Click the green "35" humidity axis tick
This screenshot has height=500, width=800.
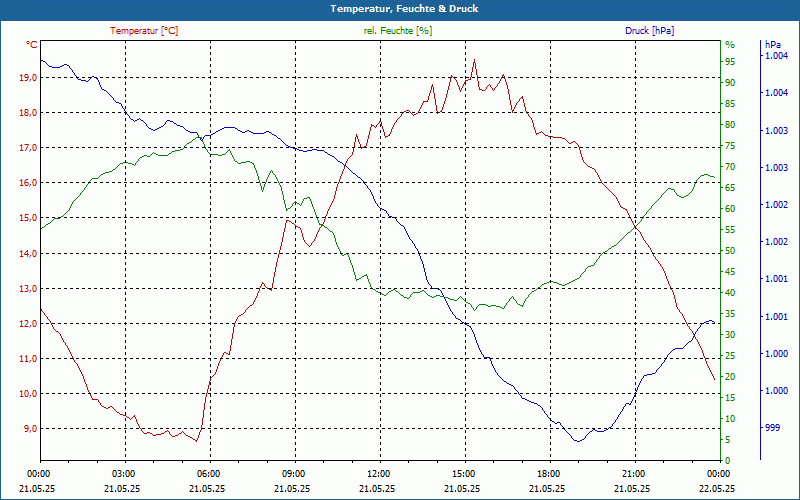tap(730, 314)
